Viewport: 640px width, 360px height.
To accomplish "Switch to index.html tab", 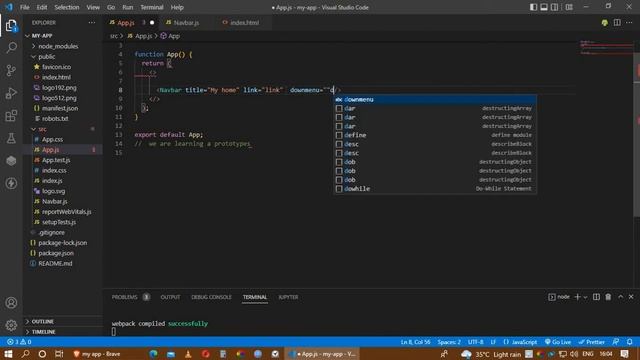I will 244,23.
